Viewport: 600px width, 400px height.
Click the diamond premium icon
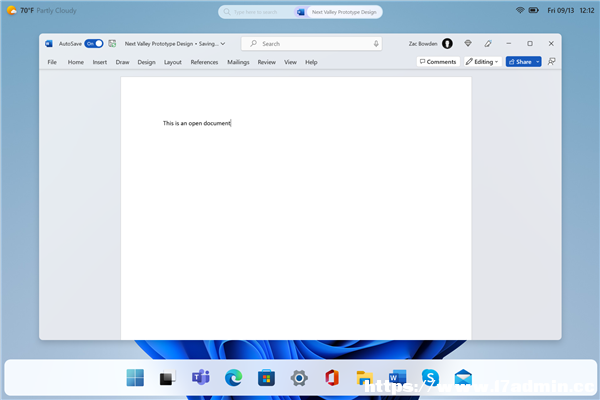pyautogui.click(x=468, y=43)
